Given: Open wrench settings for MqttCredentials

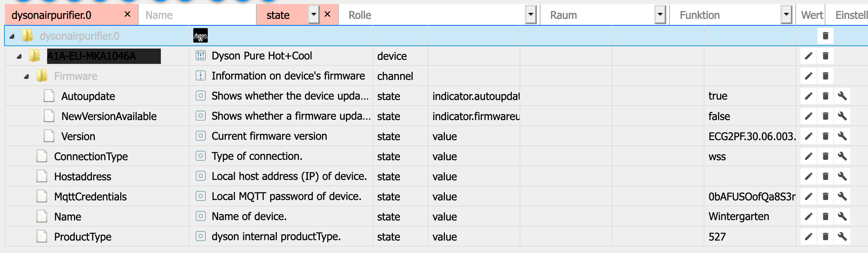Looking at the screenshot, I should coord(842,196).
